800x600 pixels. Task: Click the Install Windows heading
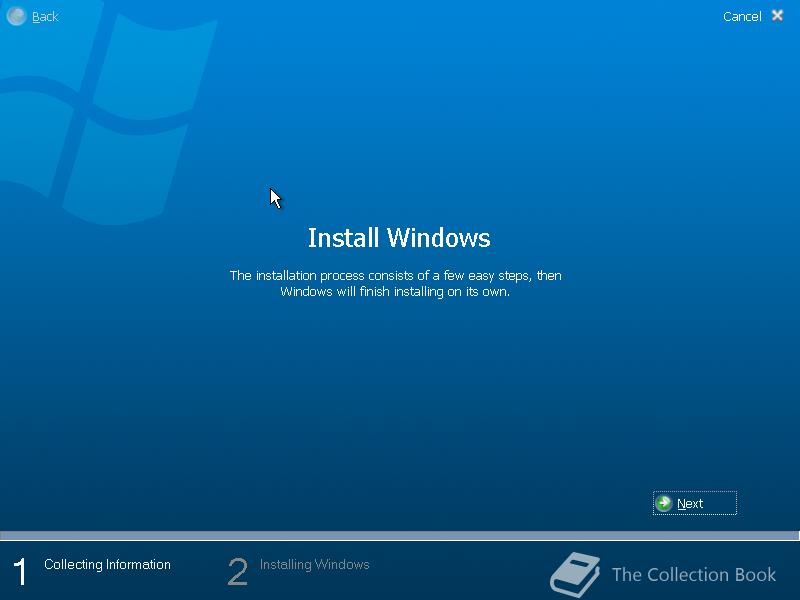click(x=399, y=238)
